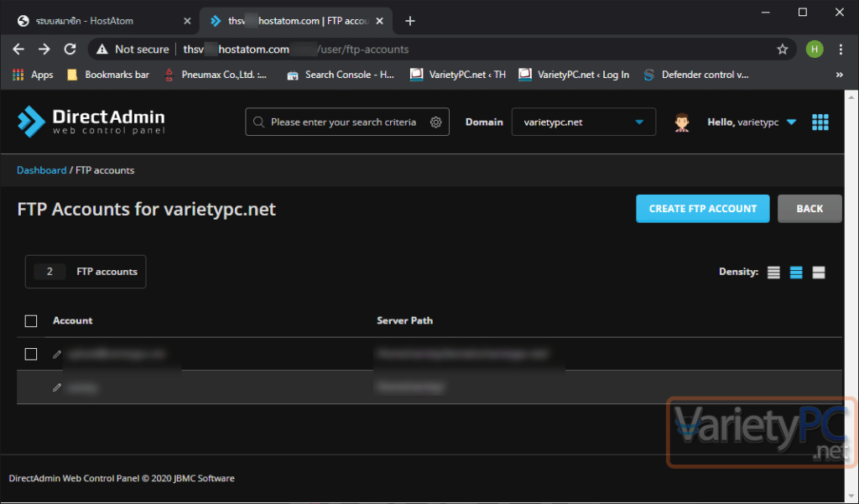859x504 pixels.
Task: Show hidden bookmarks with the » chevron
Action: (839, 75)
